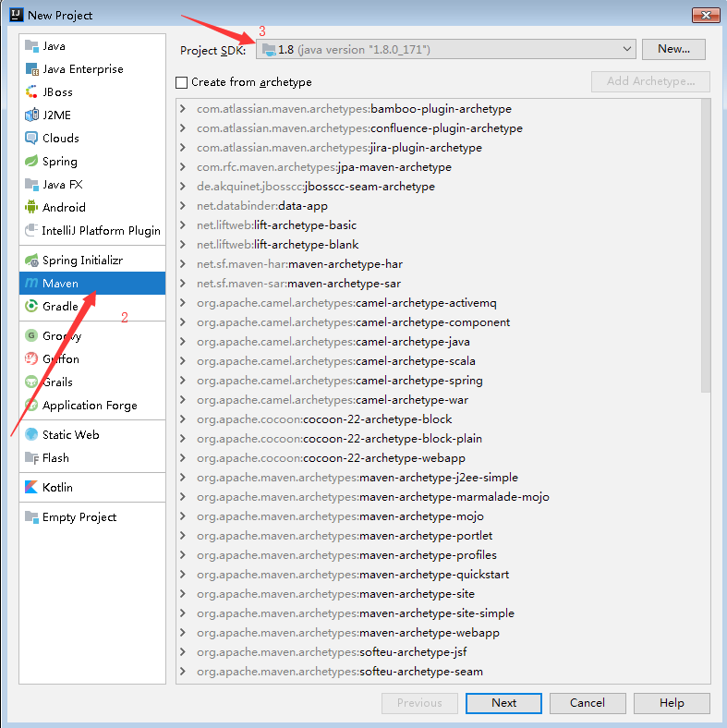Image resolution: width=727 pixels, height=728 pixels.
Task: Click the Kotlin icon
Action: coord(31,487)
